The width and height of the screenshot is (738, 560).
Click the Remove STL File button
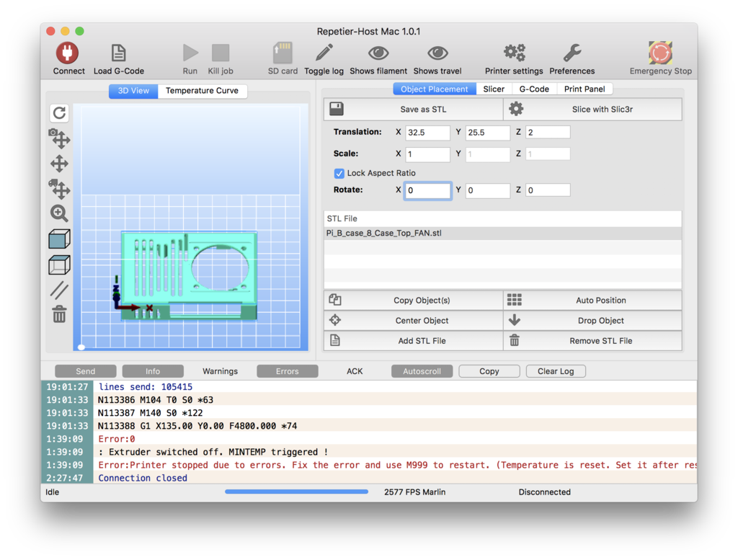pos(592,341)
